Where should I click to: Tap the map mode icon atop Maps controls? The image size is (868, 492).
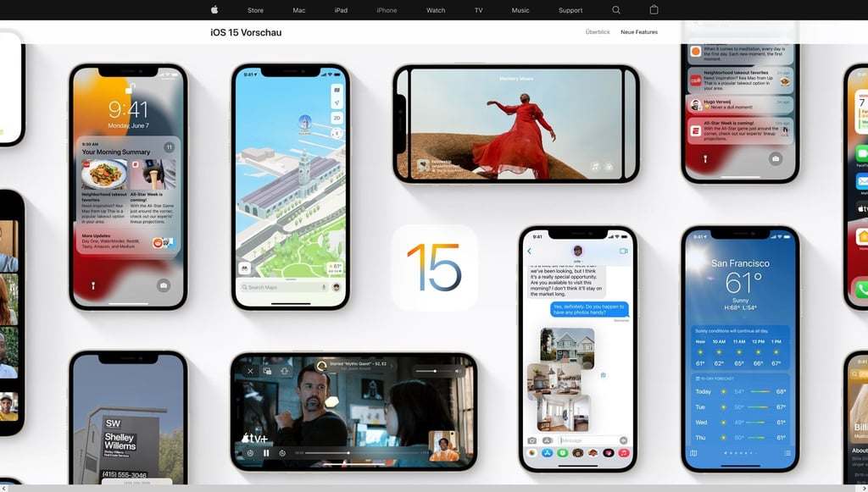(x=337, y=90)
